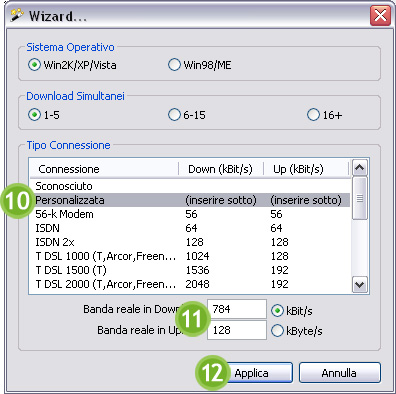Set bandwidth unit to kBit/s
Image resolution: width=396 pixels, height=394 pixels.
coord(292,311)
